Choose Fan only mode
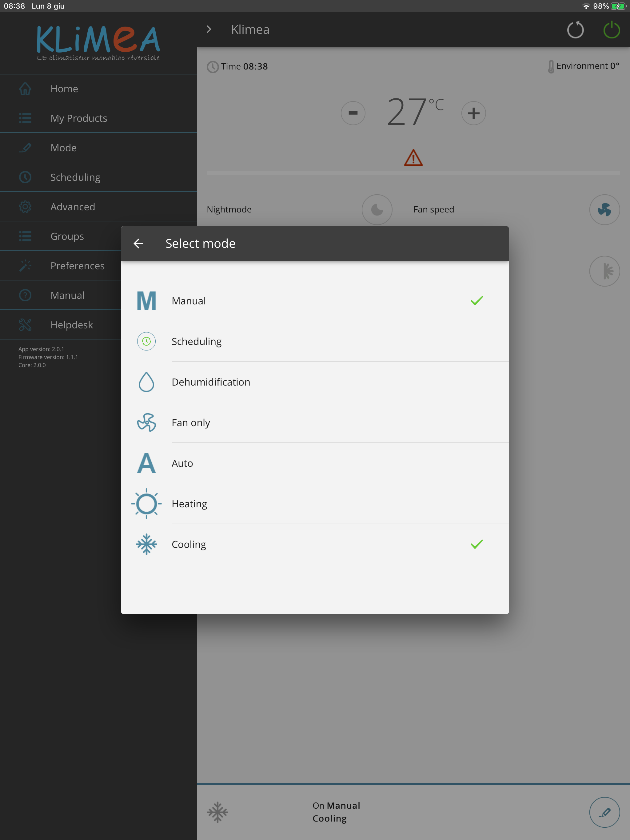This screenshot has height=840, width=630. point(315,423)
